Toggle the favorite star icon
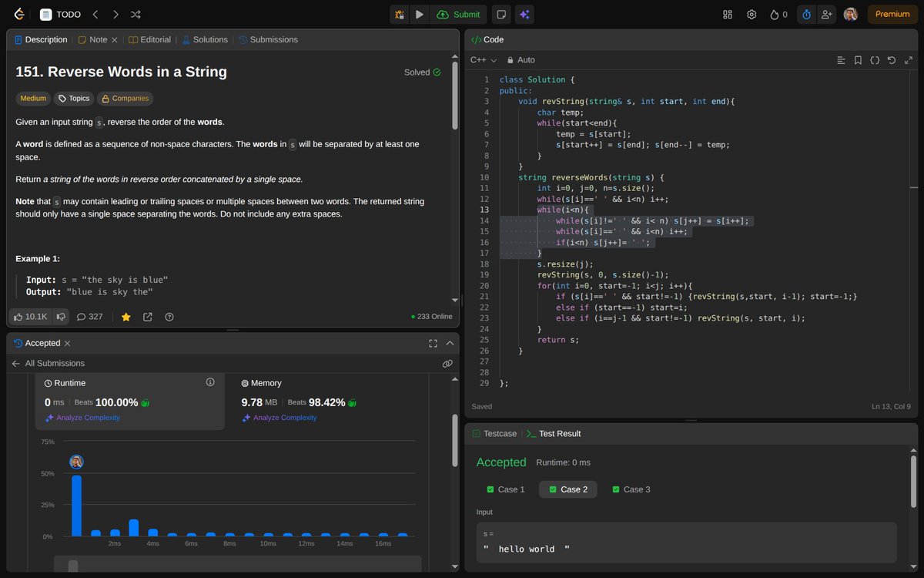The width and height of the screenshot is (924, 578). tap(126, 317)
